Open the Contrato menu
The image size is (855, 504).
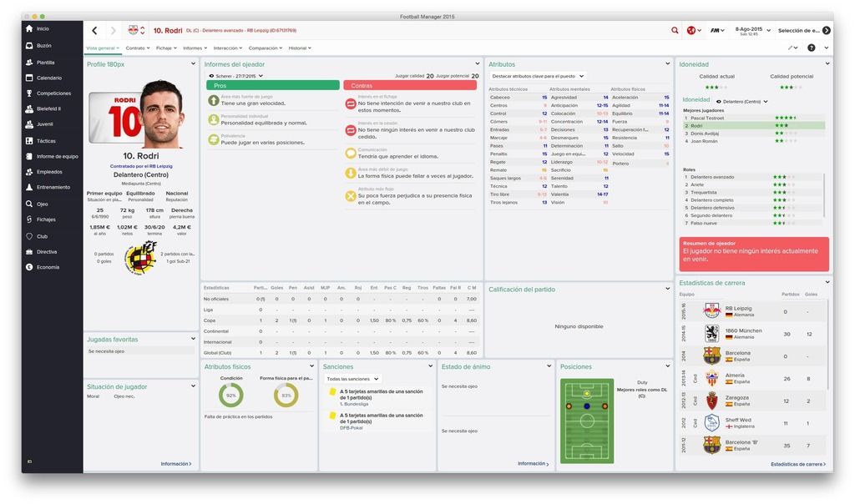click(136, 48)
